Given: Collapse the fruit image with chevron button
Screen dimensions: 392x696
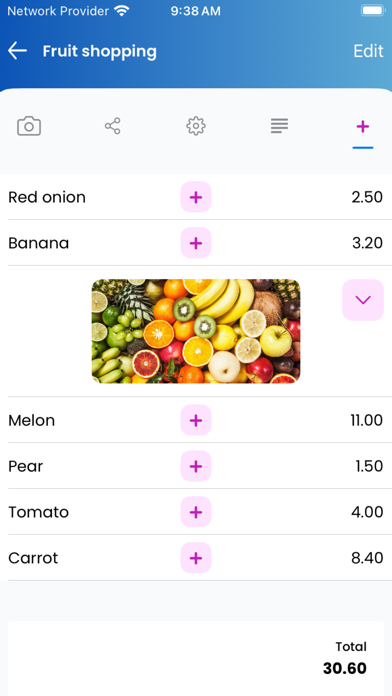Looking at the screenshot, I should click(x=363, y=300).
